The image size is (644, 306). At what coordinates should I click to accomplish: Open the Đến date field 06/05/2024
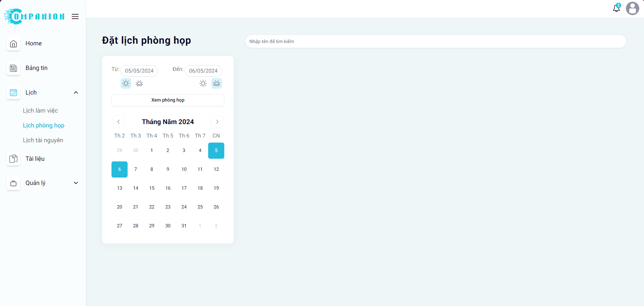[x=203, y=71]
